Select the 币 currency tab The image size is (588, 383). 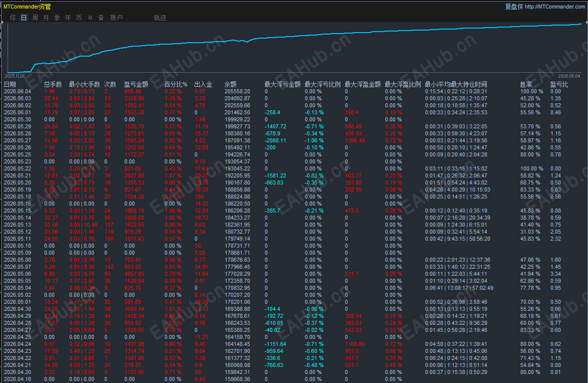pyautogui.click(x=79, y=18)
